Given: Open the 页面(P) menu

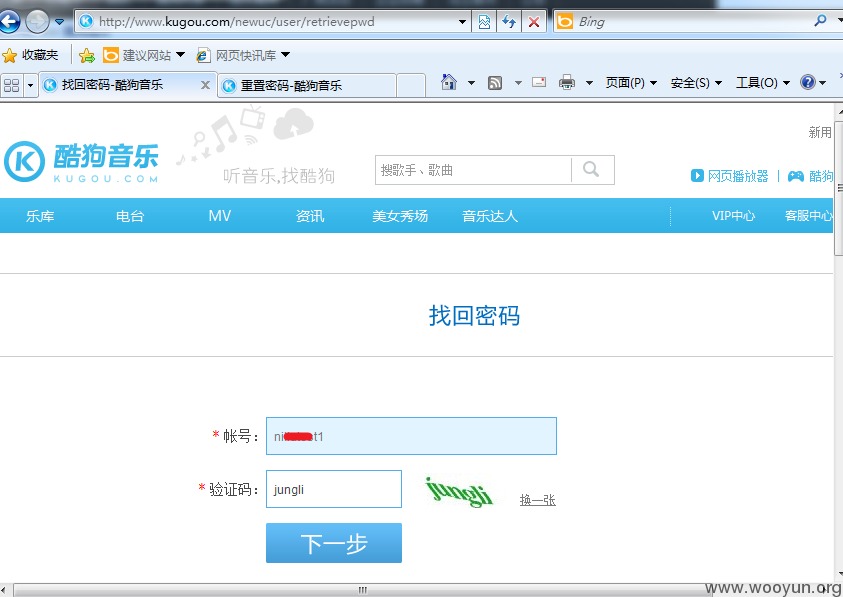Looking at the screenshot, I should 631,83.
